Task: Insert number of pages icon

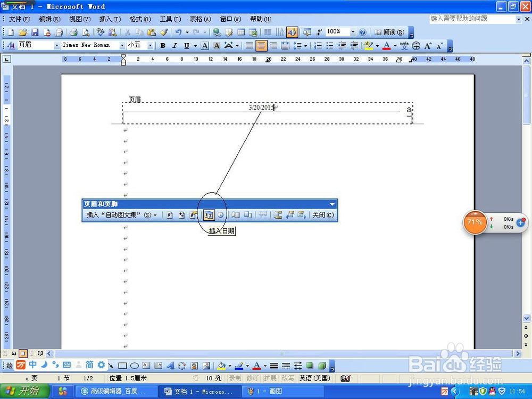Action: [181, 215]
